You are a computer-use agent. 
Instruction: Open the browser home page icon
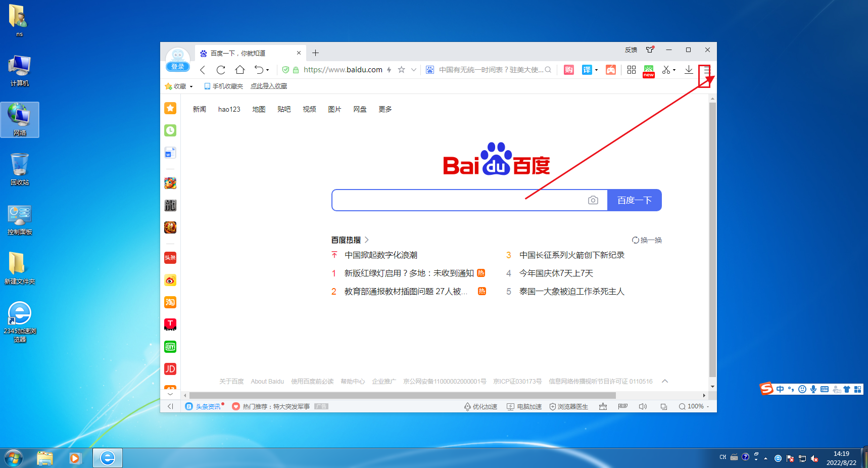click(240, 70)
